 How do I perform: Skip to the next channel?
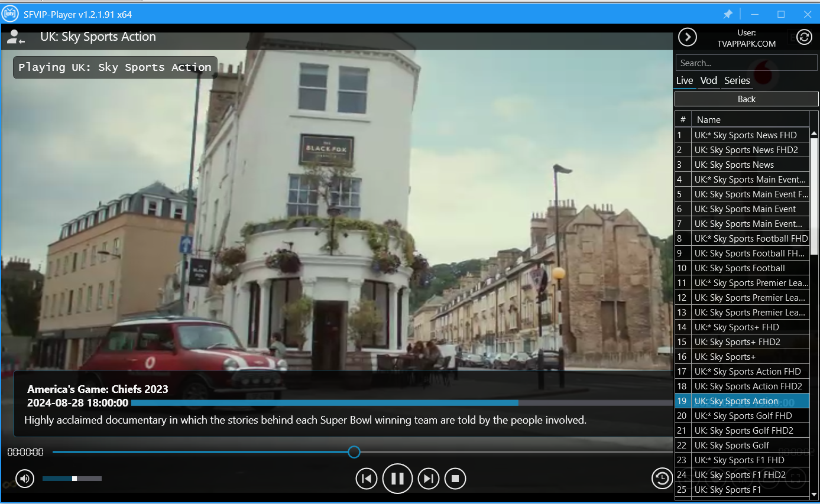[x=429, y=479]
